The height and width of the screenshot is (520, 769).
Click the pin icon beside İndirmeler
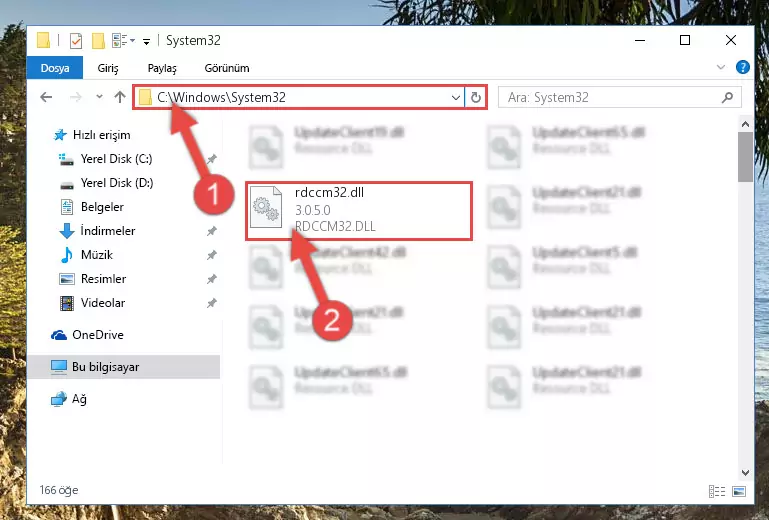pyautogui.click(x=211, y=231)
